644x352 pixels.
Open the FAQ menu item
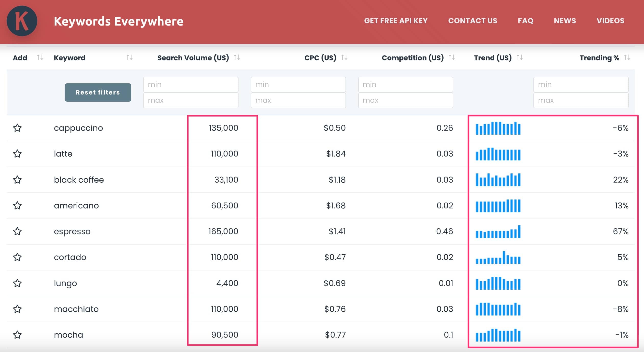(x=526, y=21)
